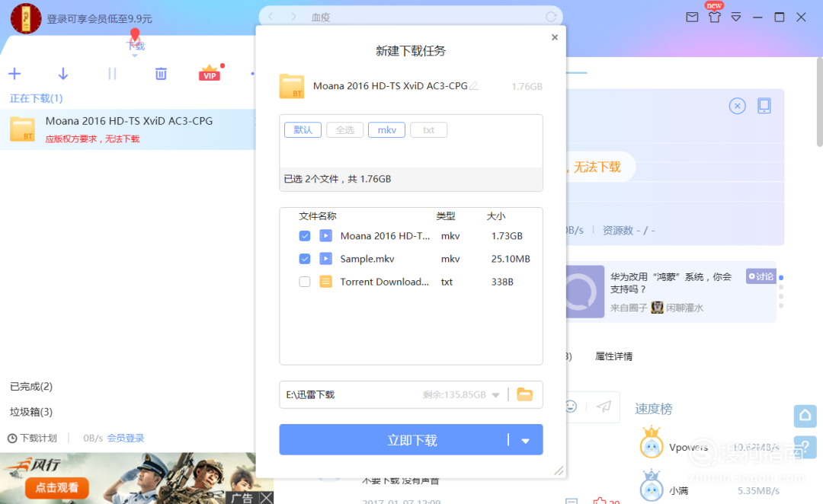The width and height of the screenshot is (823, 504).
Task: Click the 小满 entry in speed ranking
Action: [x=709, y=491]
